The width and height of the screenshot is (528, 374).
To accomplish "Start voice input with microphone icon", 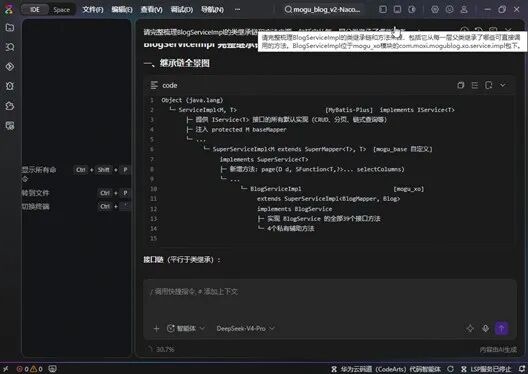I will 485,328.
